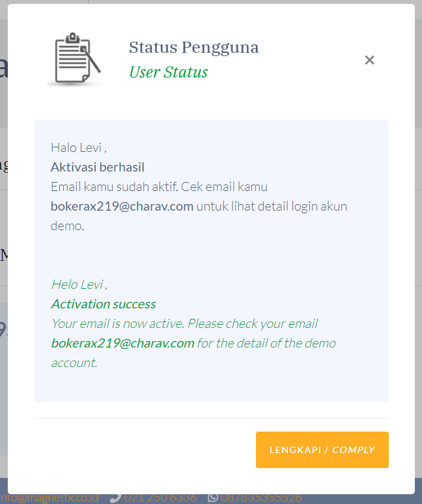Click the Status Pengguna heading
Viewport: 422px width, 504px height.
pos(193,48)
